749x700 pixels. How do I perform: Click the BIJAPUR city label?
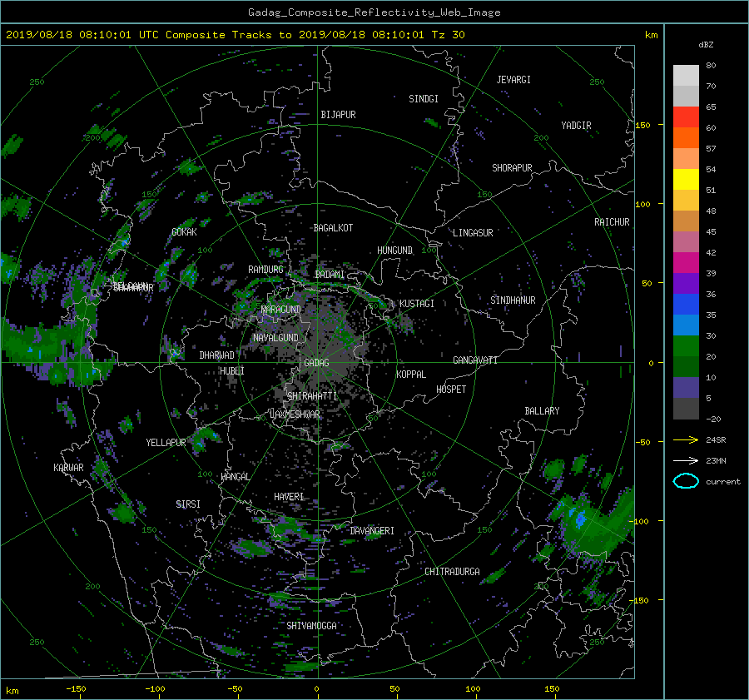338,115
